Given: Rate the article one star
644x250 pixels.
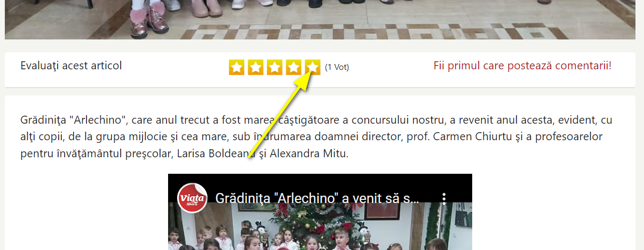Looking at the screenshot, I should coord(236,67).
